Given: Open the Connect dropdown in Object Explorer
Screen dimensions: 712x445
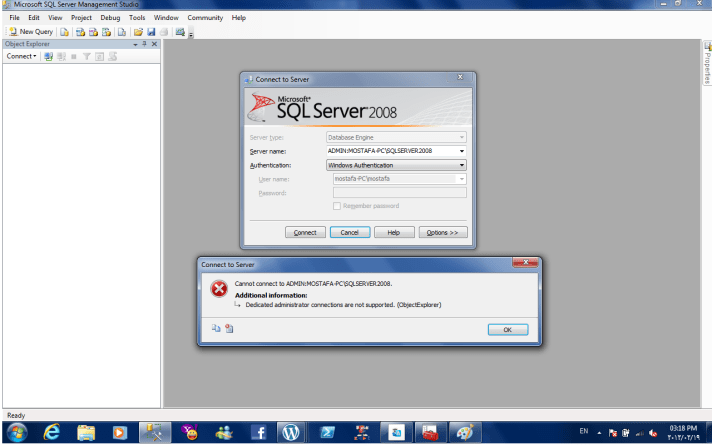Looking at the screenshot, I should tap(22, 57).
